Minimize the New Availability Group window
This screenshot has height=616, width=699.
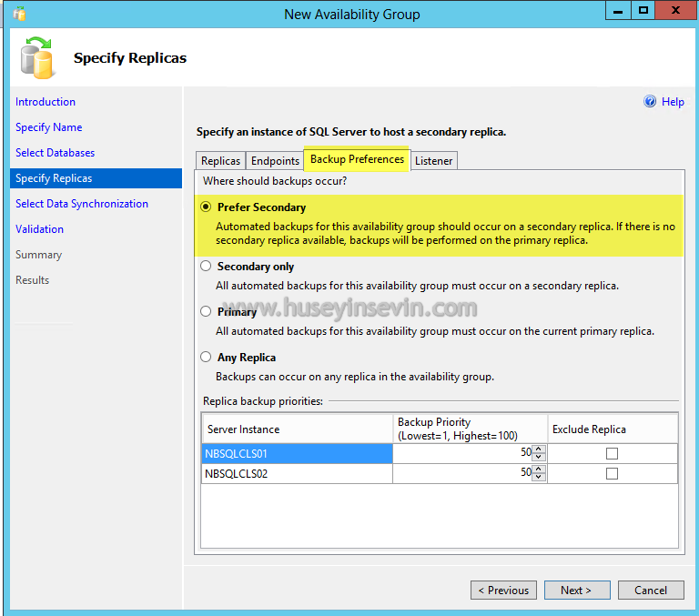pos(618,10)
